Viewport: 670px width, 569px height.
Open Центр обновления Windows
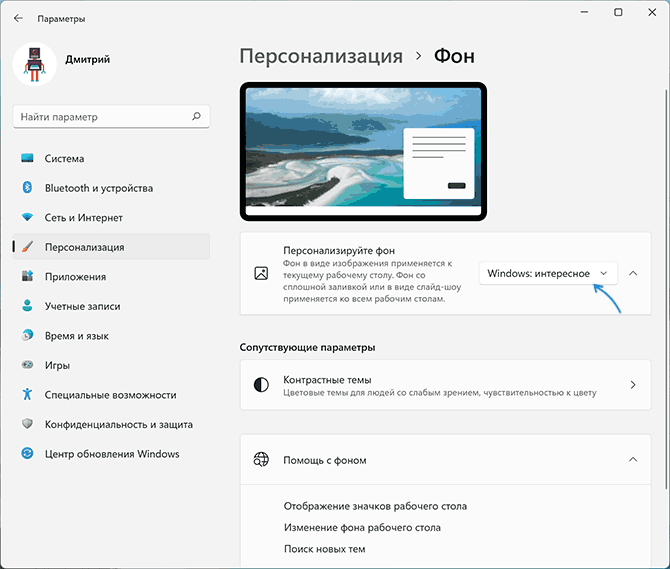111,453
